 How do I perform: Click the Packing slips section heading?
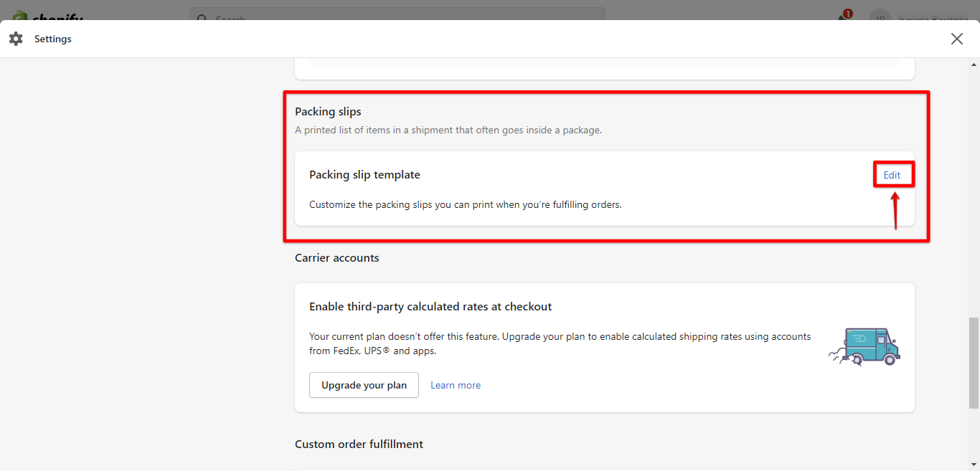[328, 111]
